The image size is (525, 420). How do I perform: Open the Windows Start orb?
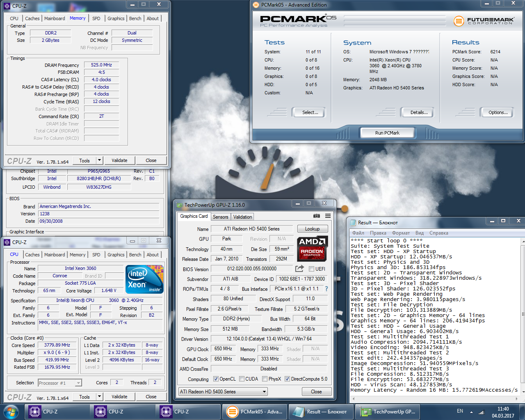11,412
